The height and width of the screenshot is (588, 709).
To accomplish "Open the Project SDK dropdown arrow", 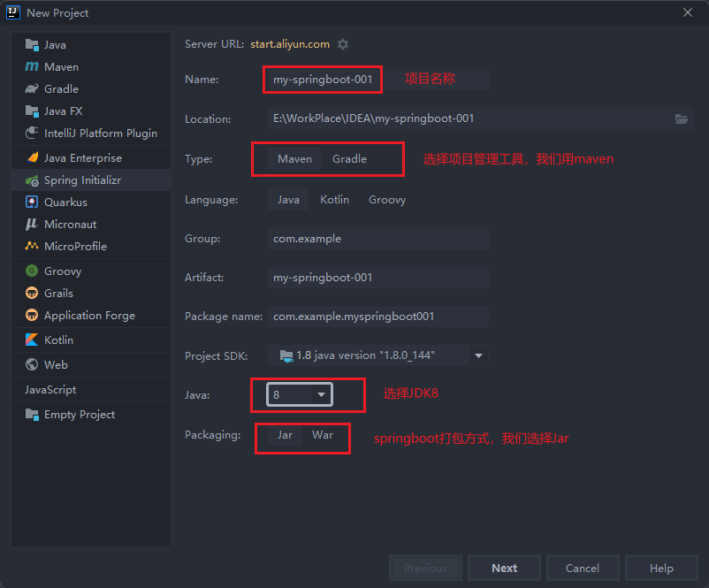I will pos(478,355).
